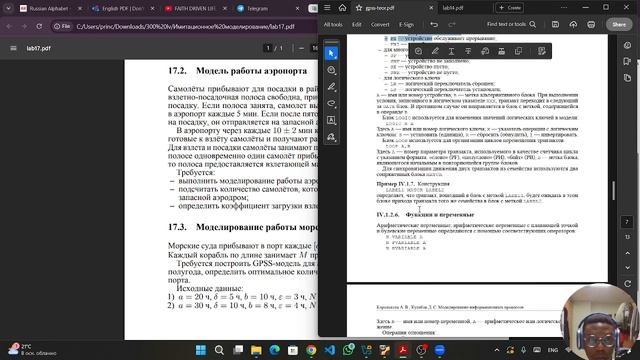640x360 pixels.
Task: Toggle the browser PDF viewer sidebar menu
Action: pyautogui.click(x=13, y=48)
